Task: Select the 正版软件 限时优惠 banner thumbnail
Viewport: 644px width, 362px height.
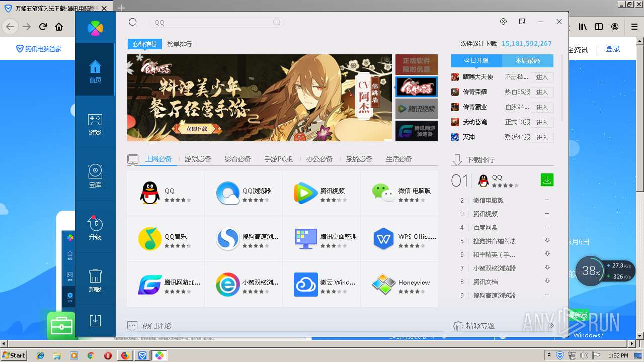Action: [x=416, y=64]
